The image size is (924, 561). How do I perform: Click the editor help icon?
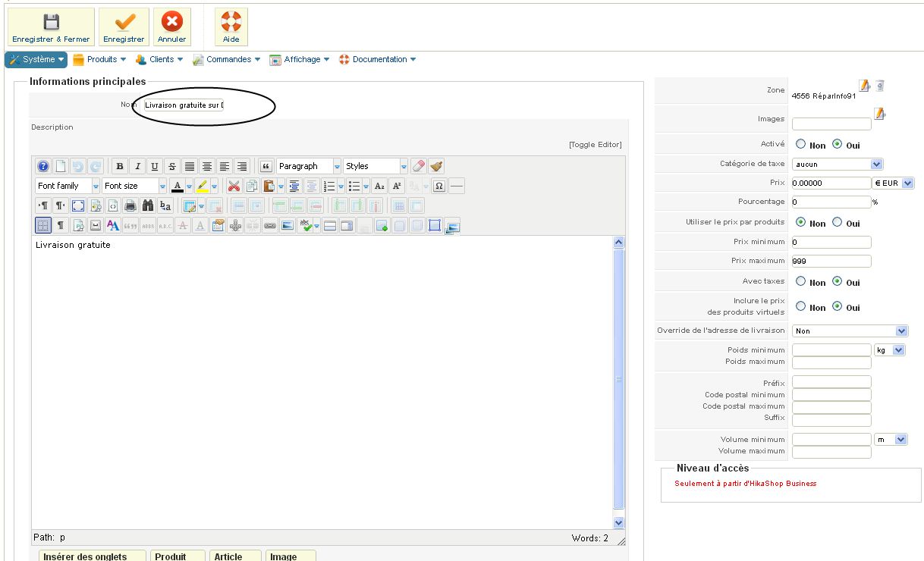(43, 166)
